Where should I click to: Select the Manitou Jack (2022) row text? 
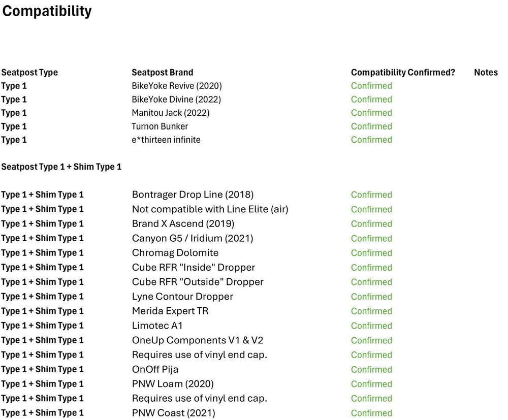pyautogui.click(x=170, y=113)
